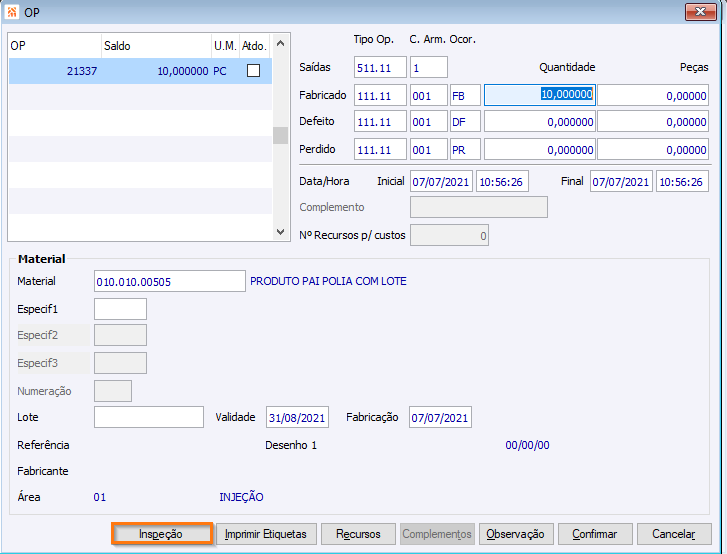Click the U.M. column header
Image resolution: width=727 pixels, height=554 pixels.
tap(225, 45)
